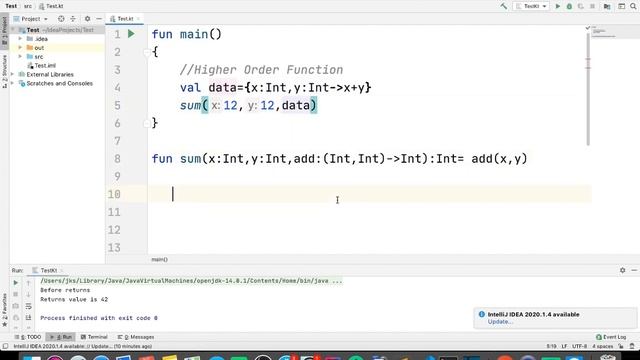Click the Run Anything window icon
This screenshot has width=640, height=360.
click(621, 6)
